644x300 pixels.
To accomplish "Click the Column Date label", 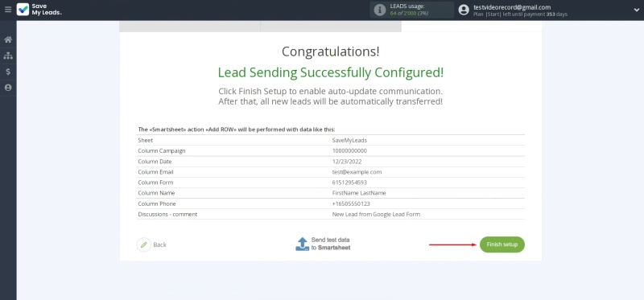I will point(155,162).
